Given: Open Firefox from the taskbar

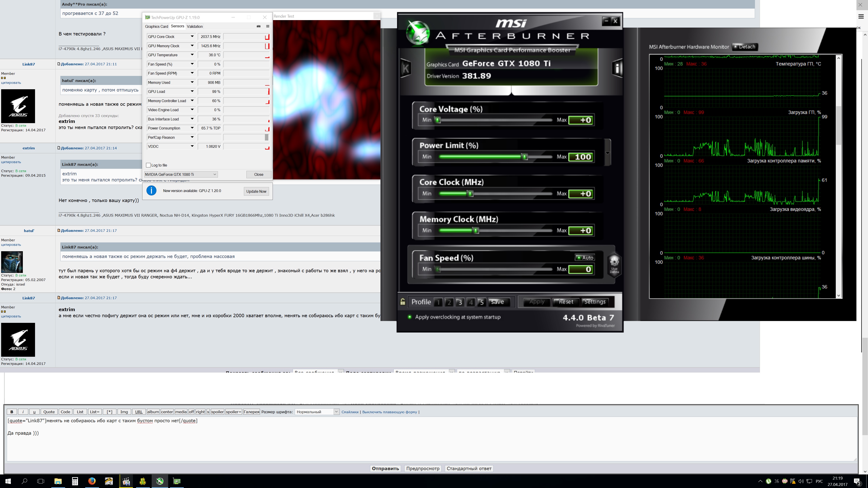Looking at the screenshot, I should (92, 481).
